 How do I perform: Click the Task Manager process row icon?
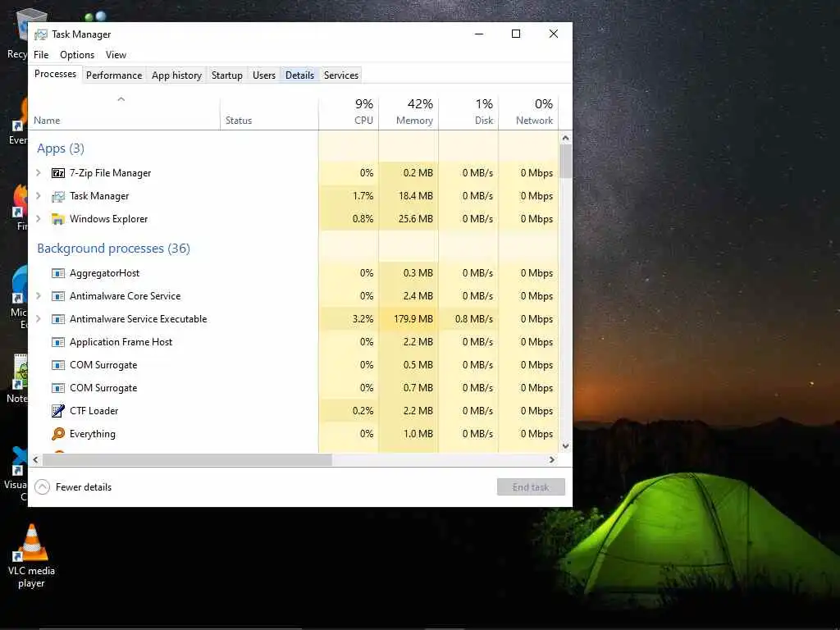(58, 197)
